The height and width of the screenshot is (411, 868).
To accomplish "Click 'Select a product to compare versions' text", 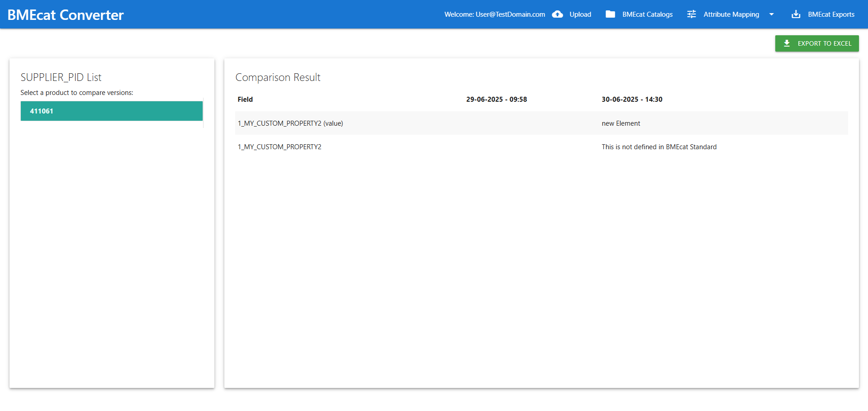I will click(x=77, y=93).
